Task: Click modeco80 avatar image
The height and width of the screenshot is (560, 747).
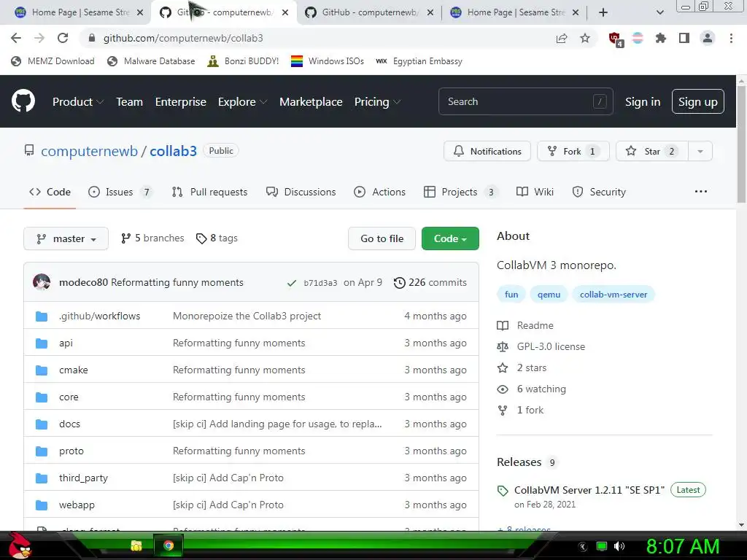Action: 42,282
